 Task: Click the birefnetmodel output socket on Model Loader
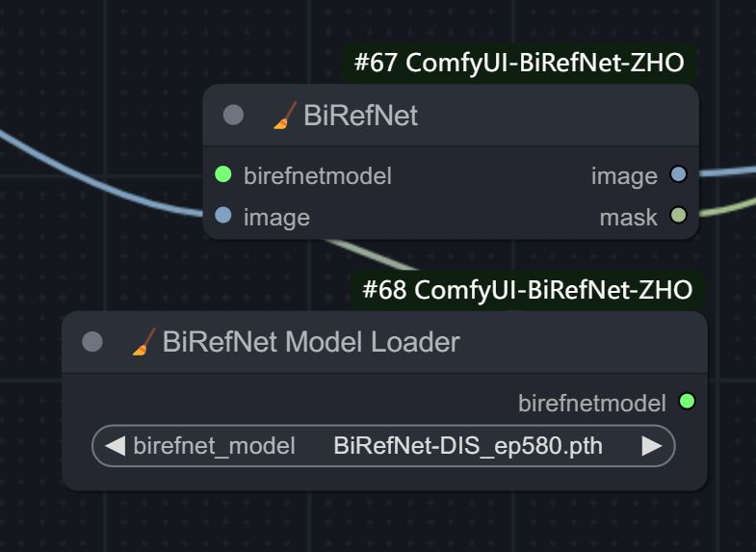point(687,402)
